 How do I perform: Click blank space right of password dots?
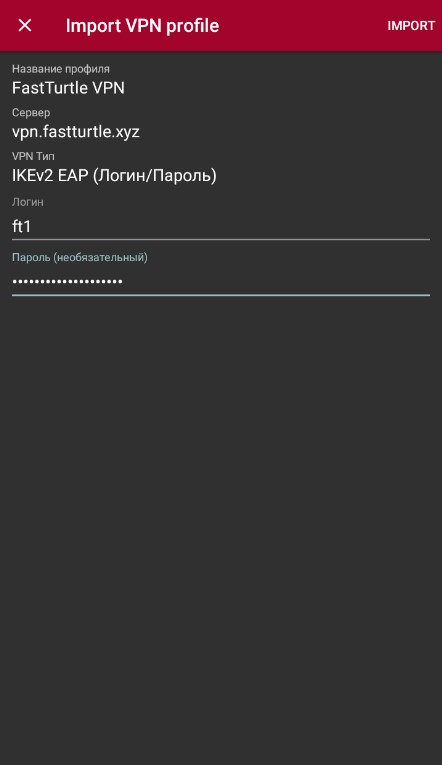click(276, 282)
